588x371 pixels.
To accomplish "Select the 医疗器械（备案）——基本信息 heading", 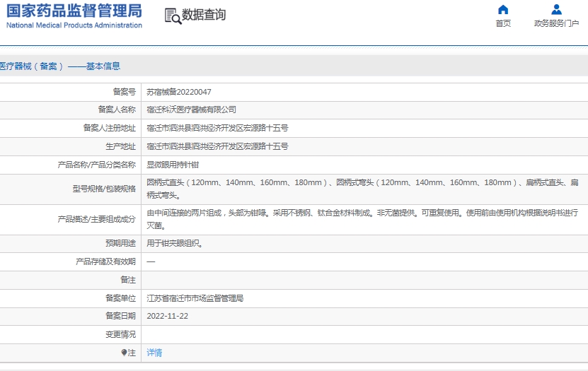I will click(60, 66).
